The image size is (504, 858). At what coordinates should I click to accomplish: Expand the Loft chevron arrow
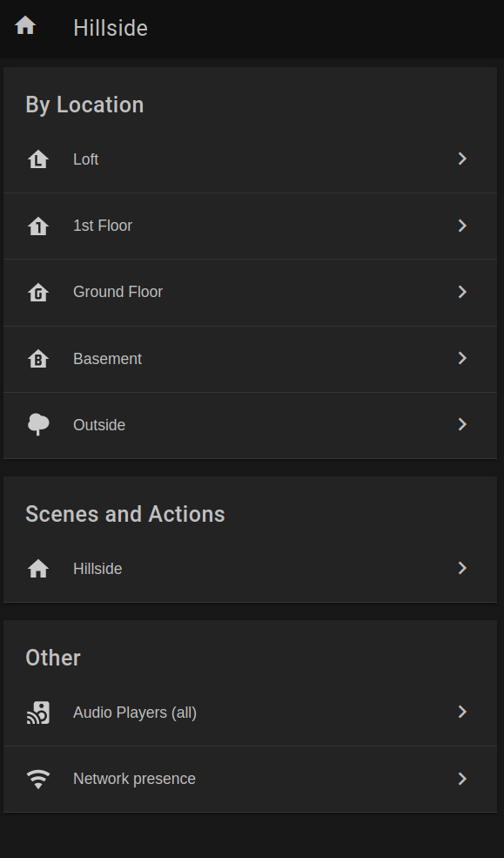[462, 159]
